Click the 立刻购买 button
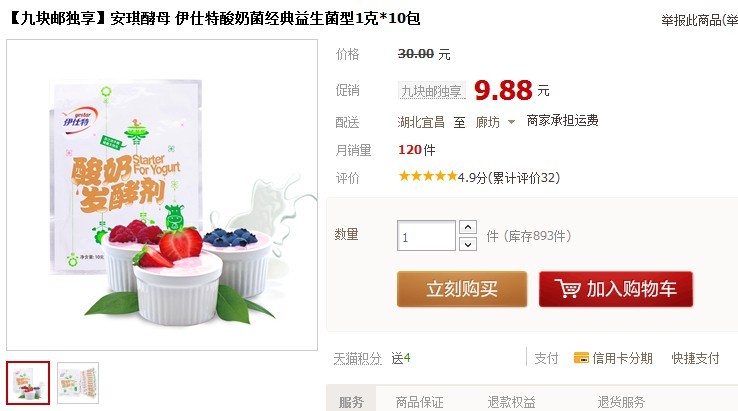Image resolution: width=738 pixels, height=411 pixels. [462, 289]
